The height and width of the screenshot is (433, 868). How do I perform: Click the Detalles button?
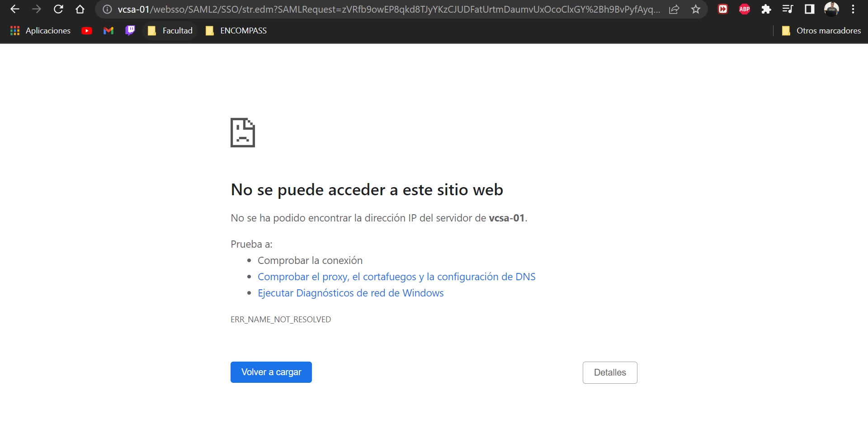[610, 372]
